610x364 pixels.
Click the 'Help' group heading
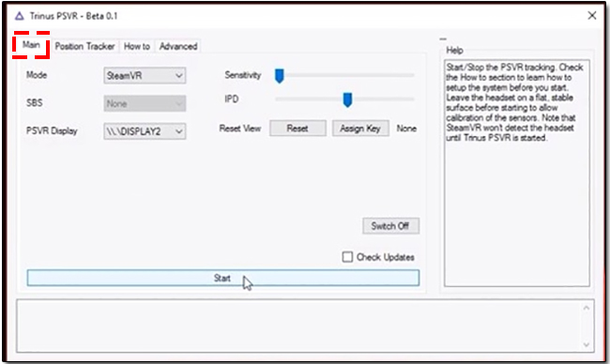point(454,50)
